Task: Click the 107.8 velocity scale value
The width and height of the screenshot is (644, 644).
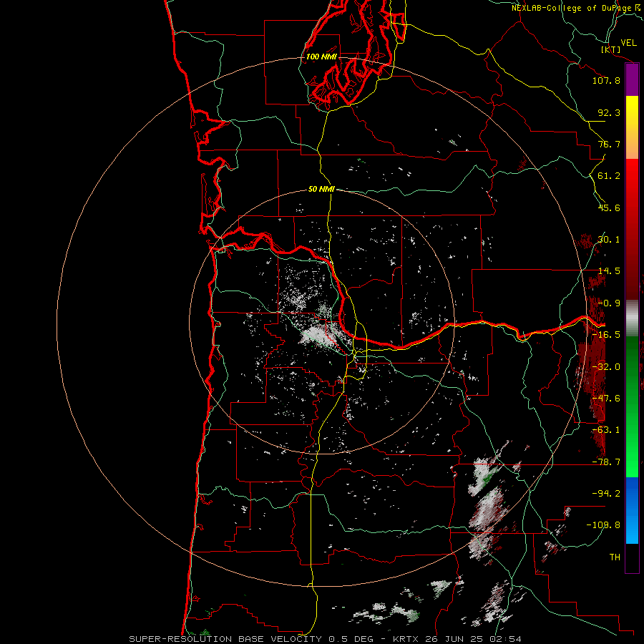Action: point(606,80)
